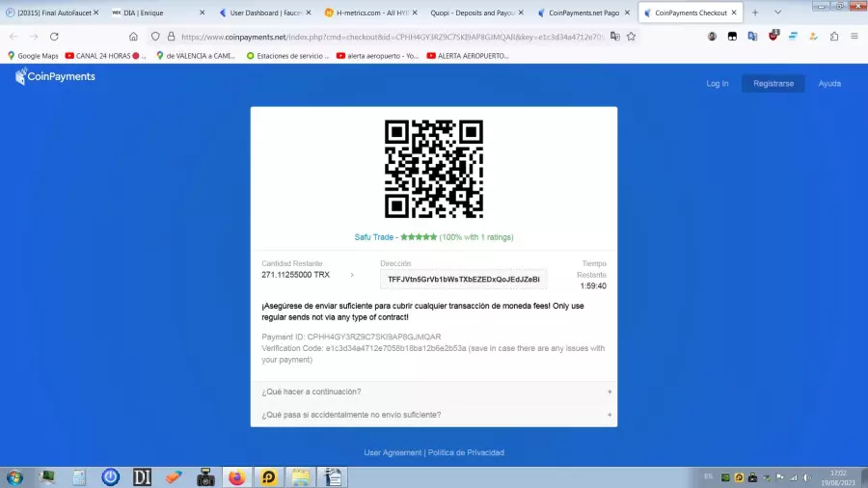Open the tracking protection shield icon
The height and width of the screenshot is (488, 868).
pyautogui.click(x=155, y=37)
